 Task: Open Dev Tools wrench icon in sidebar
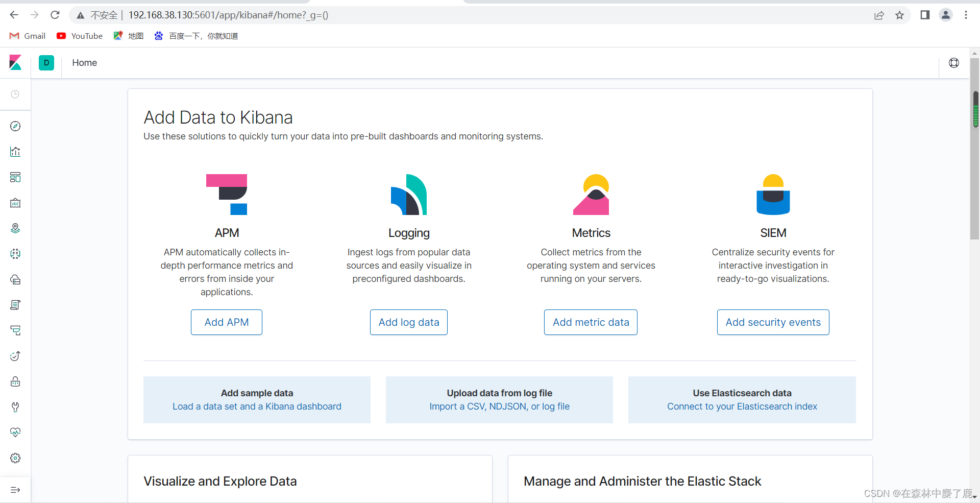click(15, 407)
